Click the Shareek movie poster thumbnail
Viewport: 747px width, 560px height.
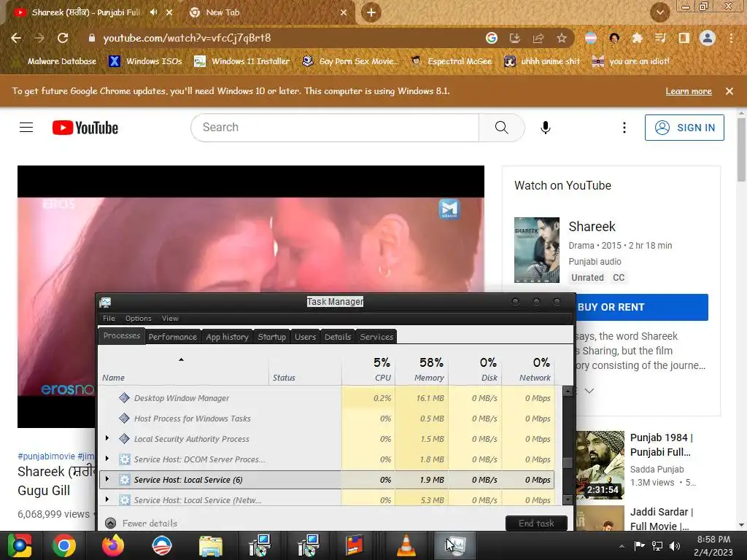click(x=536, y=250)
